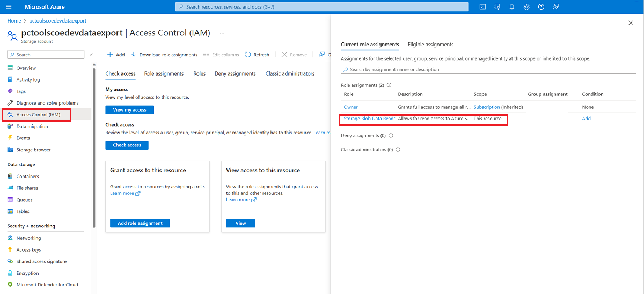Click Refresh in the command bar

tap(257, 55)
